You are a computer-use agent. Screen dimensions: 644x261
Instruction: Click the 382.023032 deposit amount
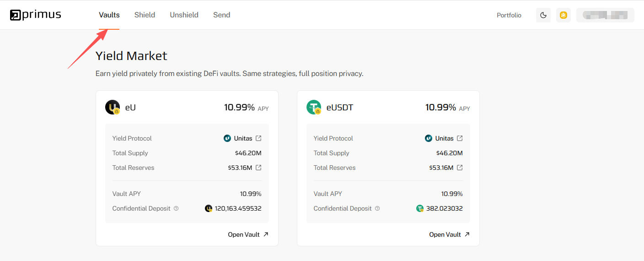(x=445, y=208)
